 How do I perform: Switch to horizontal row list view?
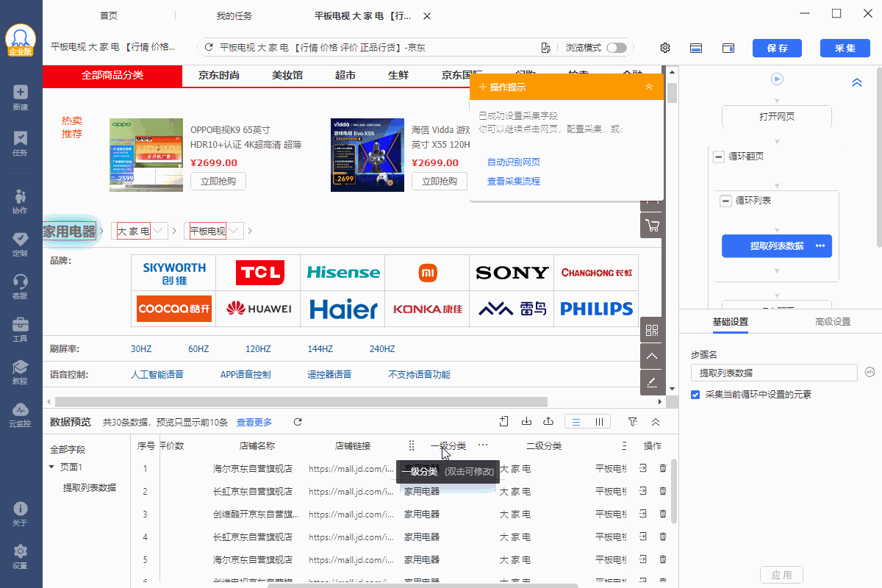click(576, 422)
